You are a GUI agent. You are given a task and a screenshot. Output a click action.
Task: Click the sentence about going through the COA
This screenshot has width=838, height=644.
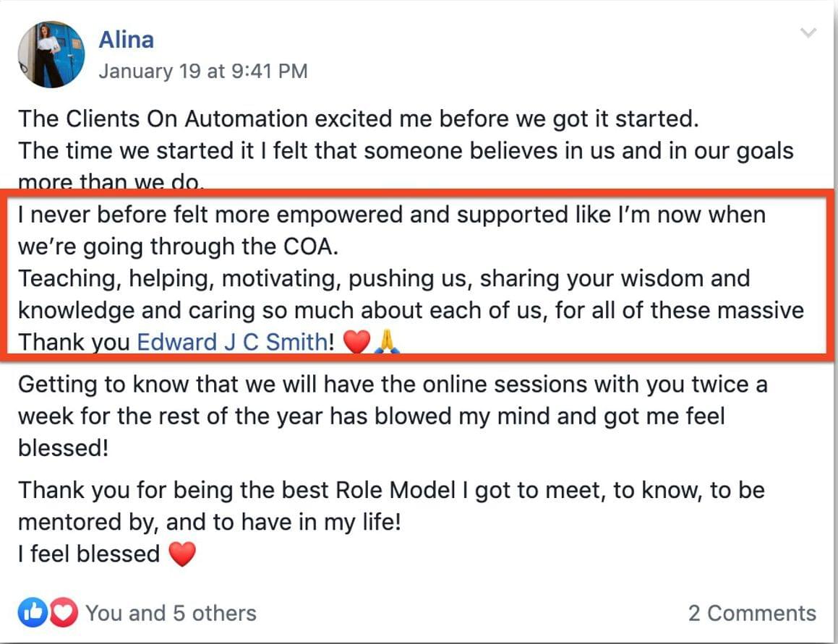[392, 231]
